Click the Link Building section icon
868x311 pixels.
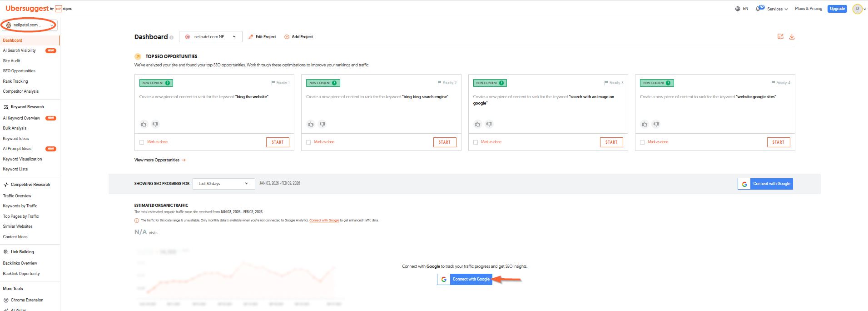coord(6,252)
